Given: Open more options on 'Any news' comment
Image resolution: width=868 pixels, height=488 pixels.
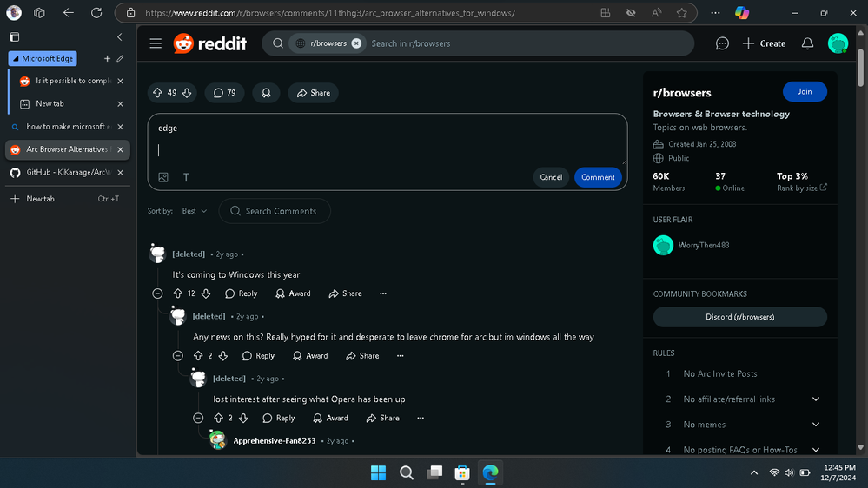Looking at the screenshot, I should pos(401,356).
